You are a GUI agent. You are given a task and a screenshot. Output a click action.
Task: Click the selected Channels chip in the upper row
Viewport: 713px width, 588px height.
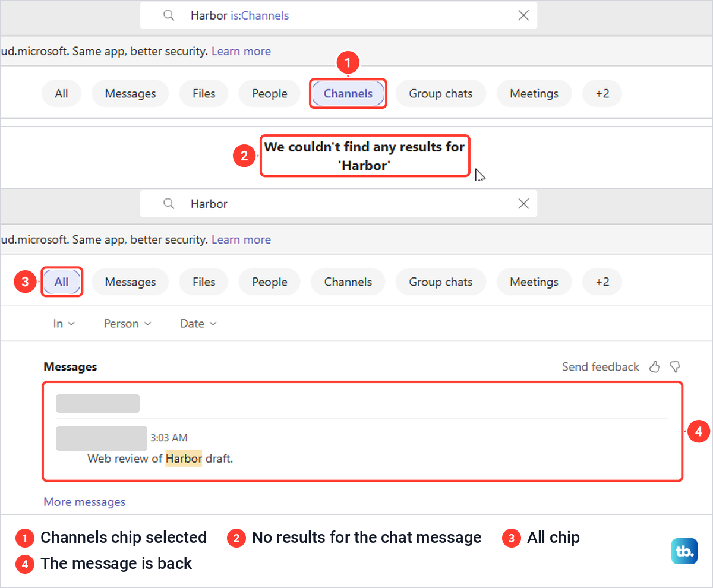348,94
